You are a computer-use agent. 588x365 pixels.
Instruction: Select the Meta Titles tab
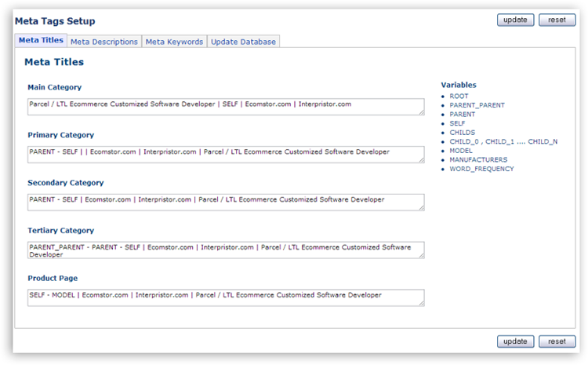41,40
